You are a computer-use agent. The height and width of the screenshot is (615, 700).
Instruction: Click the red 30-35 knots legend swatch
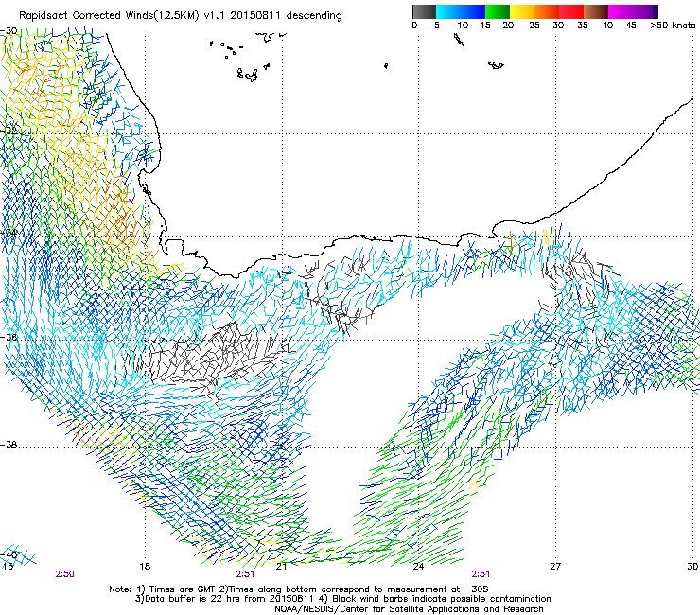coord(571,11)
